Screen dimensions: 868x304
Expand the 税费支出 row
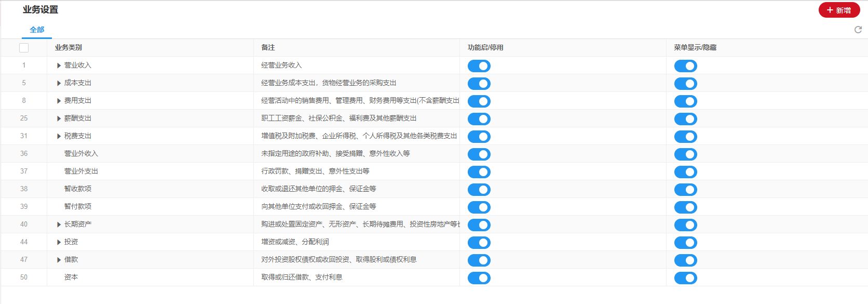[x=59, y=136]
